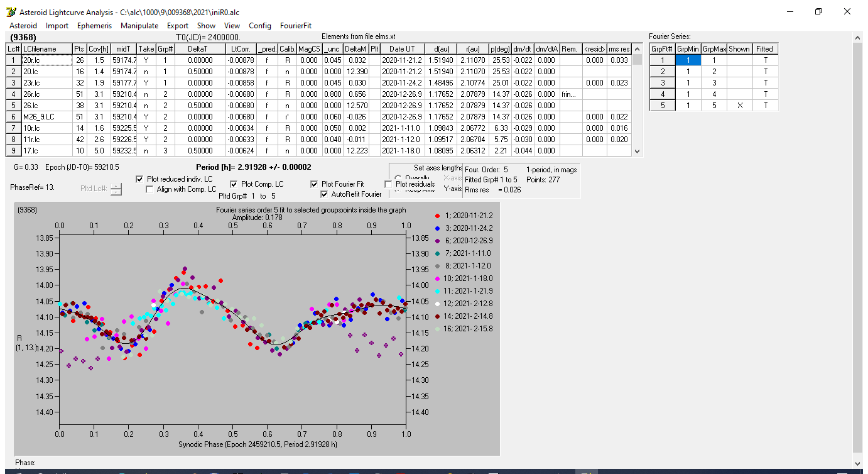Open the Ephemeris menu

coord(94,26)
